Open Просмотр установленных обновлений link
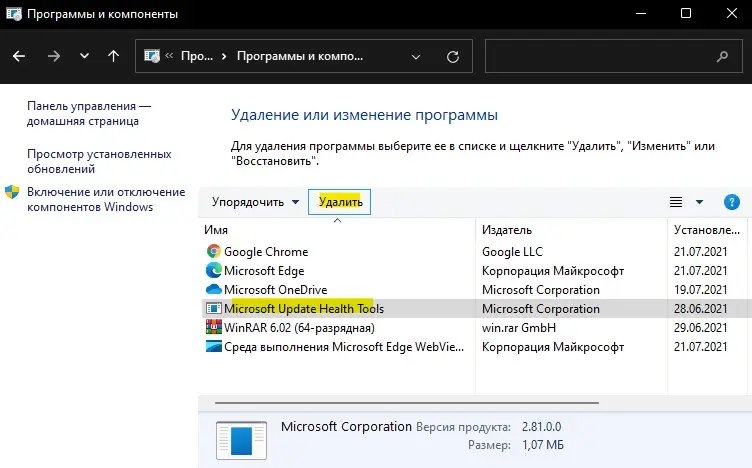Viewport: 752px width, 468px height. click(98, 162)
